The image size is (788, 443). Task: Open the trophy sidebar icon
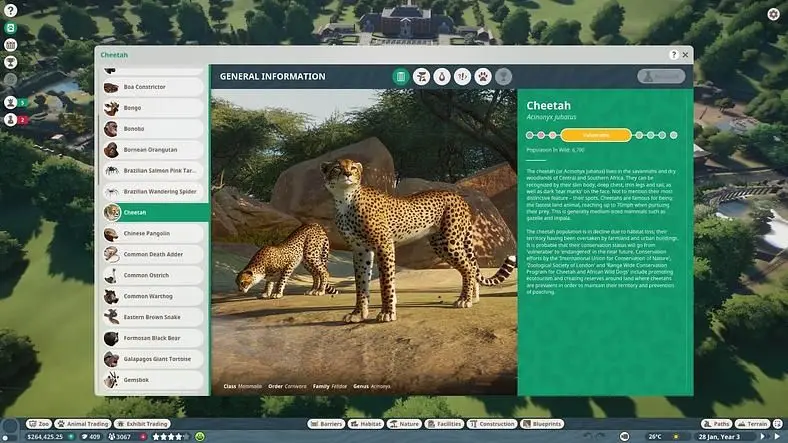coord(10,62)
